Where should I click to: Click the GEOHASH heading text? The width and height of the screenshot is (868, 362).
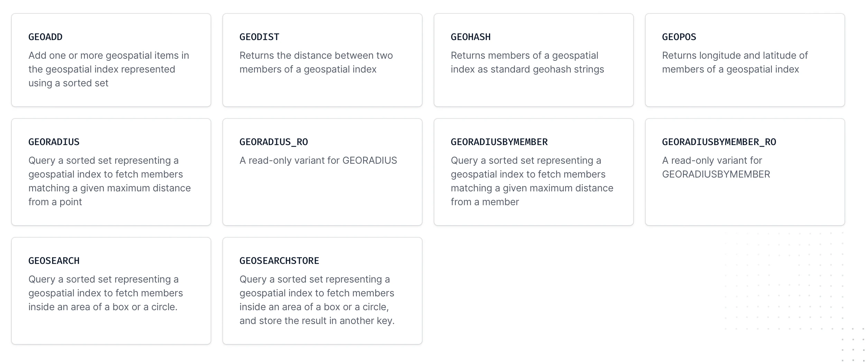click(x=471, y=37)
